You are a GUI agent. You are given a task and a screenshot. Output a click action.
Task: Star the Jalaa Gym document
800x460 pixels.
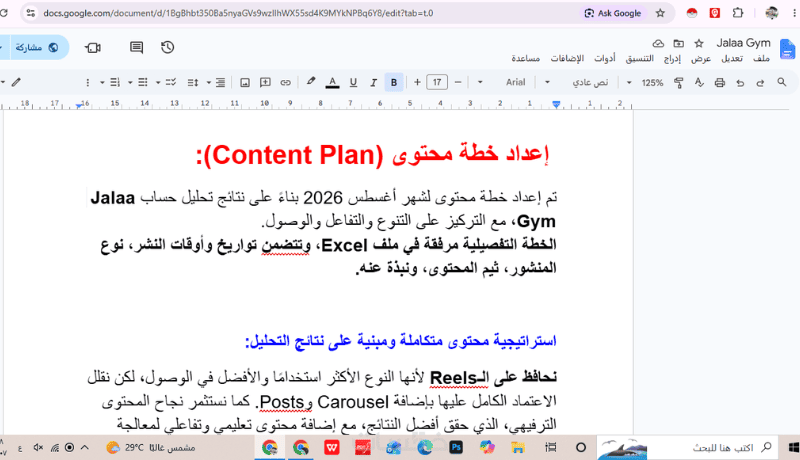(x=699, y=44)
